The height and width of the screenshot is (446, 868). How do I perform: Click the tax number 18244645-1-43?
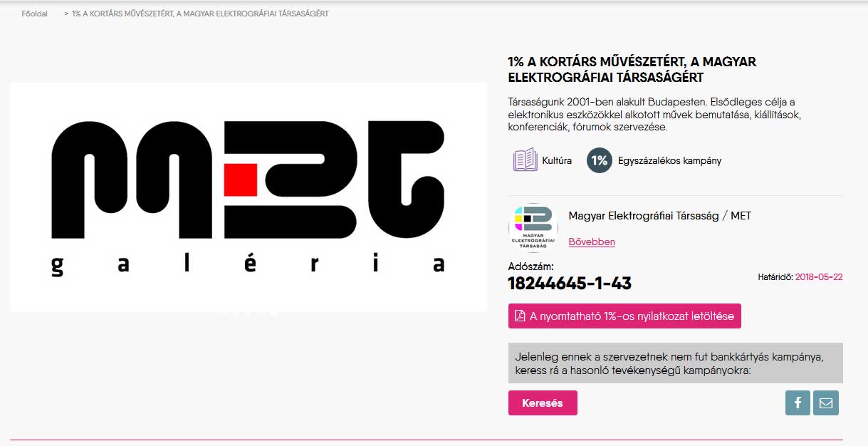click(x=570, y=283)
